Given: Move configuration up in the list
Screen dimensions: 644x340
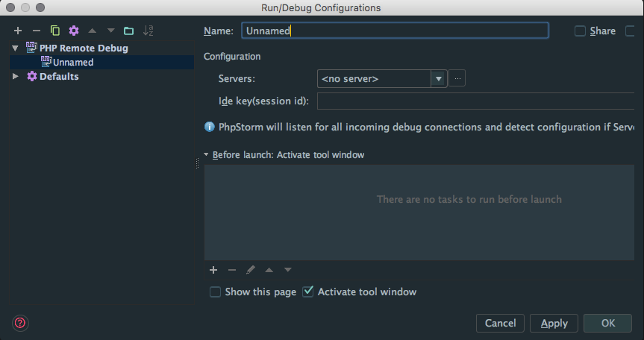Looking at the screenshot, I should click(93, 31).
